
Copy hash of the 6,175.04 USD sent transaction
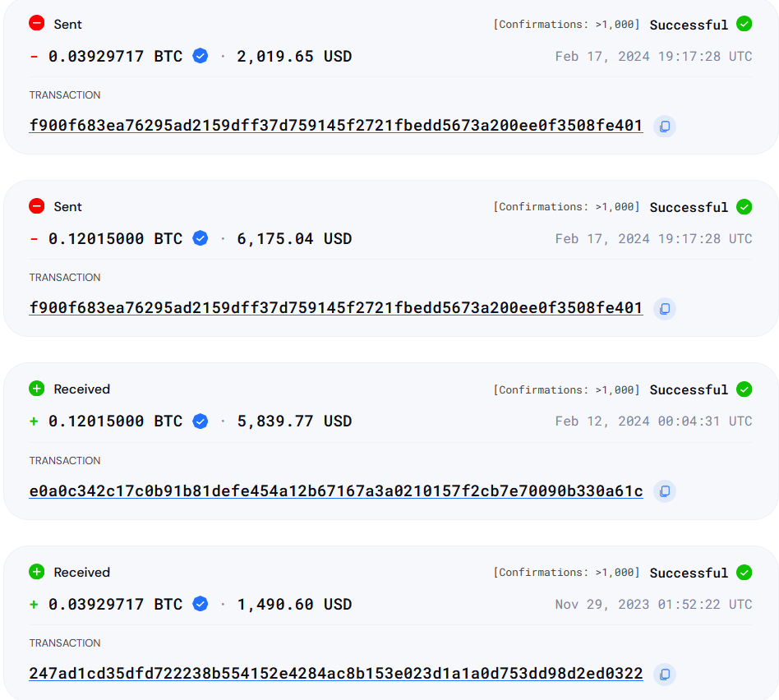click(x=664, y=309)
